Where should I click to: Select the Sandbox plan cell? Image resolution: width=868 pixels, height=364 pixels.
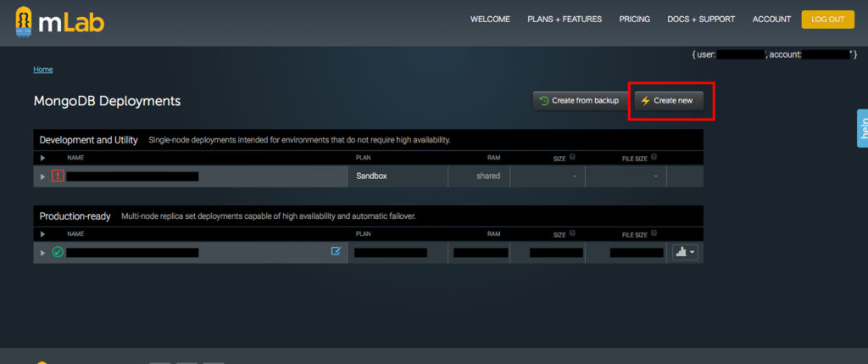[x=398, y=176]
